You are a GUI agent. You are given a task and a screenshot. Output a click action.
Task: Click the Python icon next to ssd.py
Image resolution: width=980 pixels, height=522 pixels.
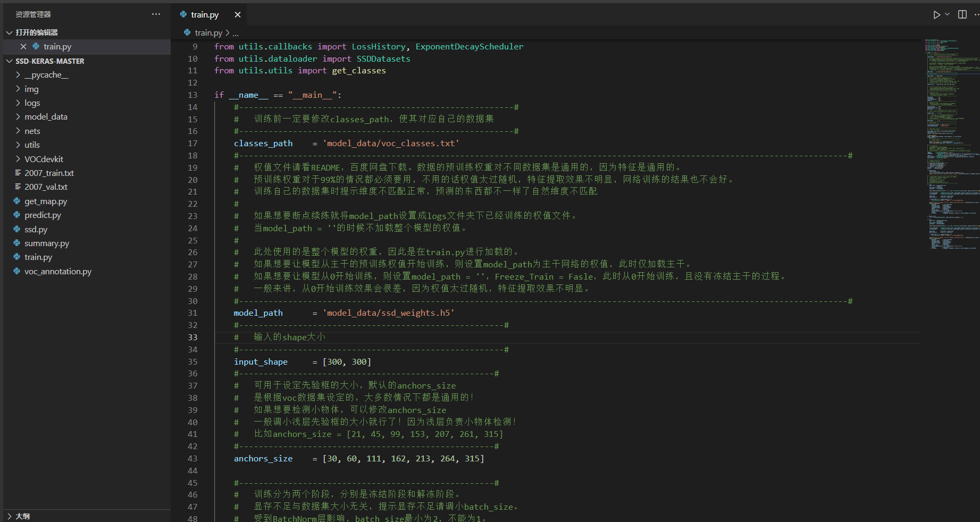point(17,229)
